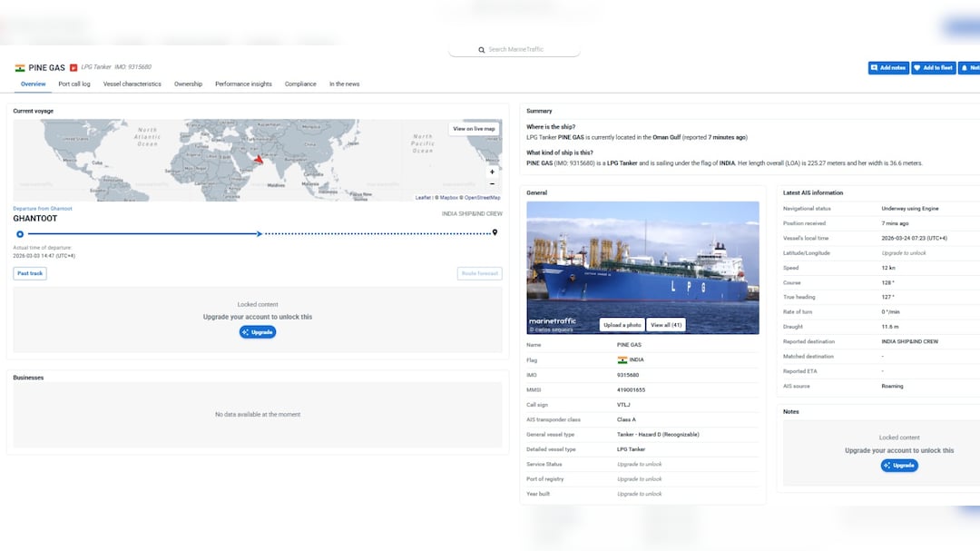Image resolution: width=980 pixels, height=551 pixels.
Task: Follow the Departure from Ghantoot link
Action: [x=43, y=208]
